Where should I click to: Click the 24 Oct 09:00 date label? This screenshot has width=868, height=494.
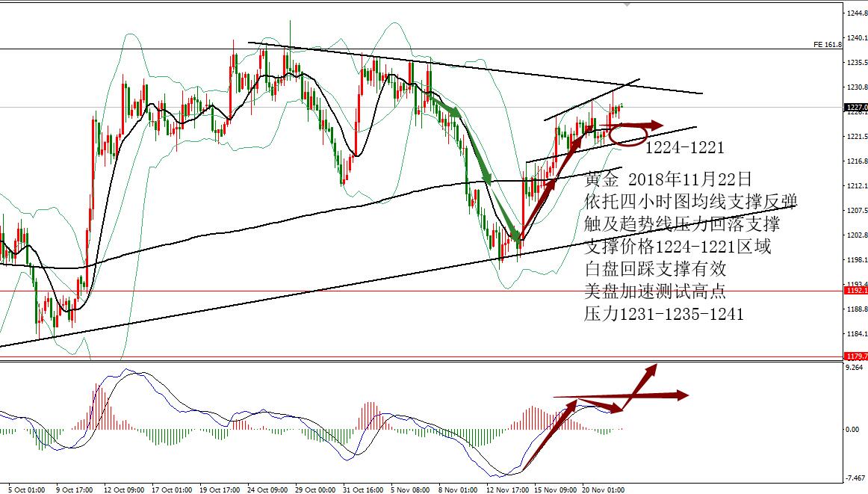267,490
